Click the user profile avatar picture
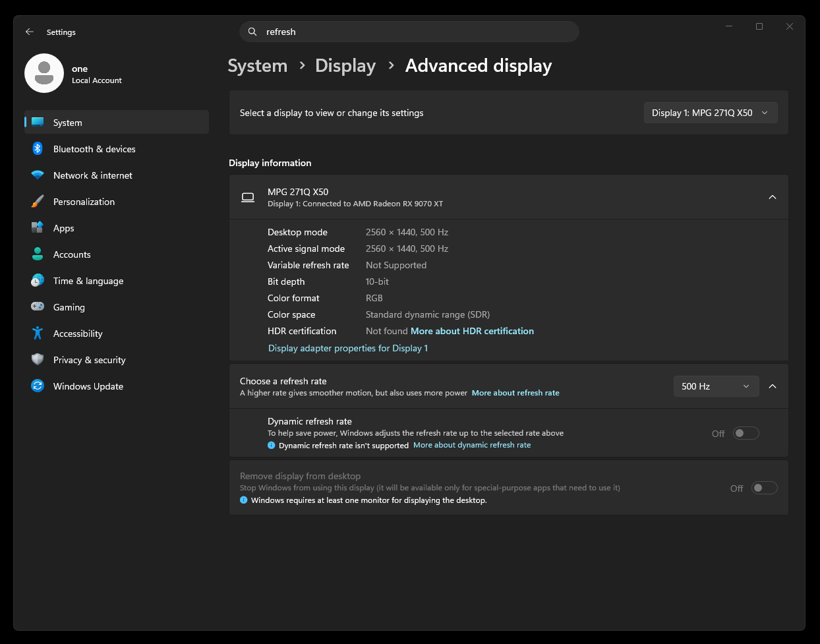Image resolution: width=820 pixels, height=644 pixels. coord(44,73)
